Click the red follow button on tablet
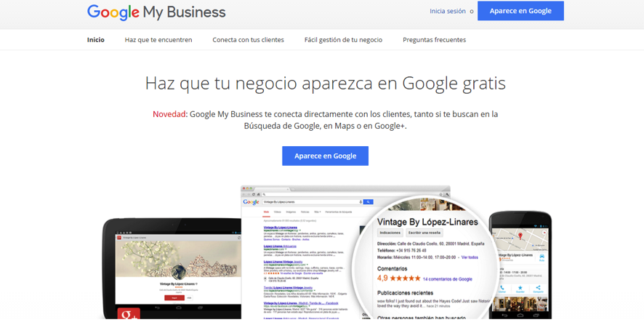The image size is (644, 325). [x=174, y=298]
